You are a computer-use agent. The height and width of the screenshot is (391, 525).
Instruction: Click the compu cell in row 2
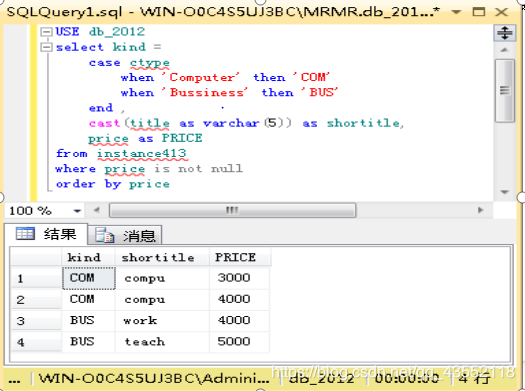coord(162,299)
